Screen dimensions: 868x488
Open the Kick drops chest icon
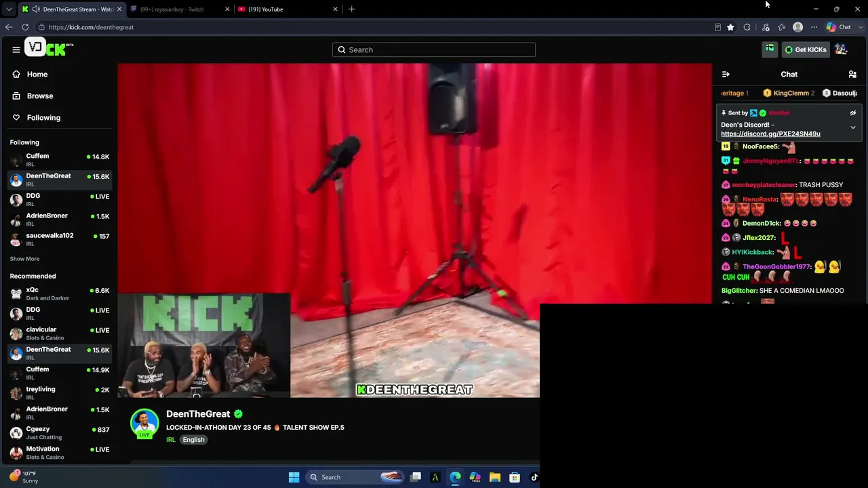(x=770, y=49)
